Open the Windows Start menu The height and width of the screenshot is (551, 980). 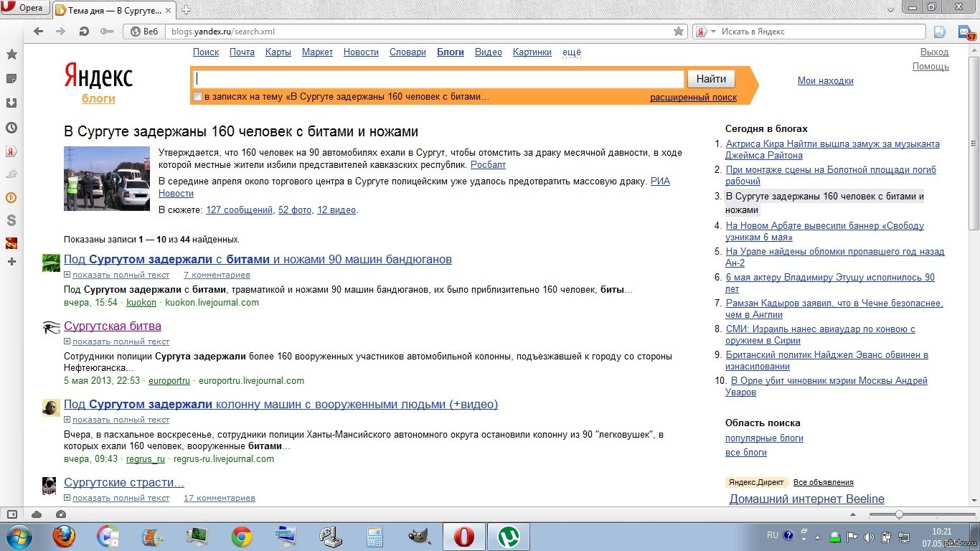pyautogui.click(x=18, y=536)
